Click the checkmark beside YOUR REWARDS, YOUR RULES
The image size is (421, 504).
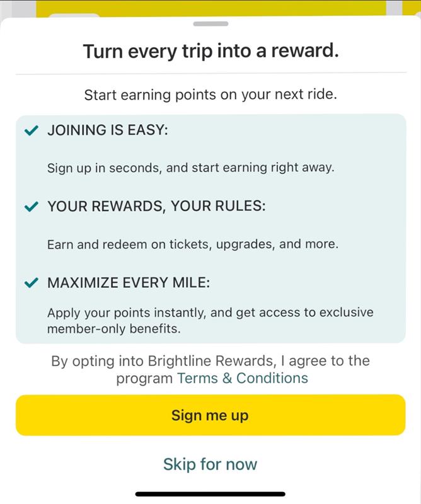[30, 207]
